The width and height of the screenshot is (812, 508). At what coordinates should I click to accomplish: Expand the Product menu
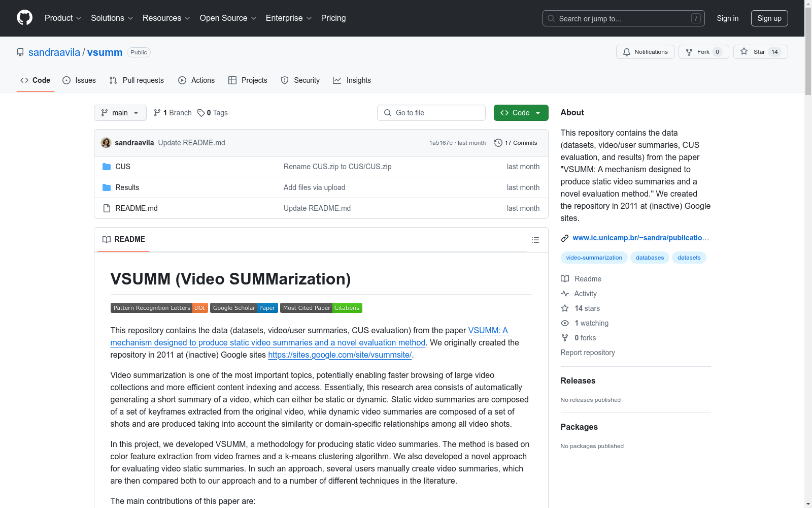63,18
